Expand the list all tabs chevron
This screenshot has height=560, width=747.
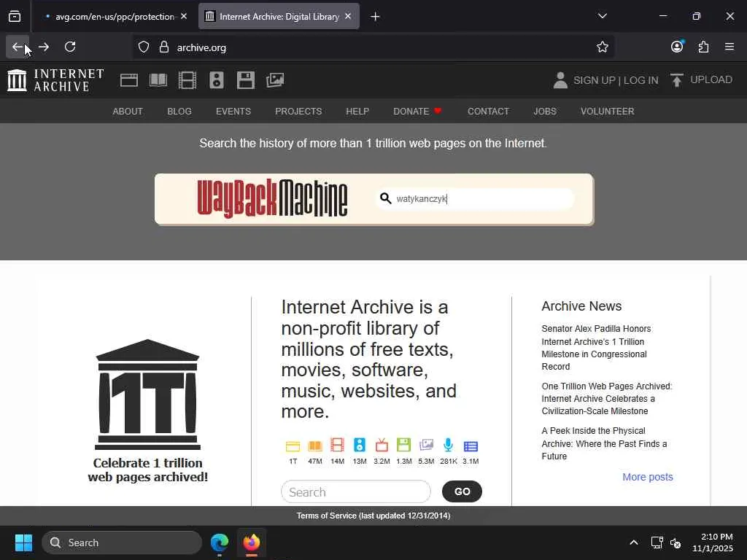pyautogui.click(x=602, y=16)
